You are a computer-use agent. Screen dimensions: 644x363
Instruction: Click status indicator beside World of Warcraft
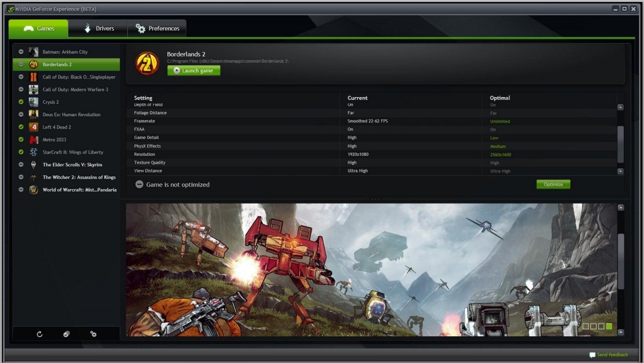point(21,190)
